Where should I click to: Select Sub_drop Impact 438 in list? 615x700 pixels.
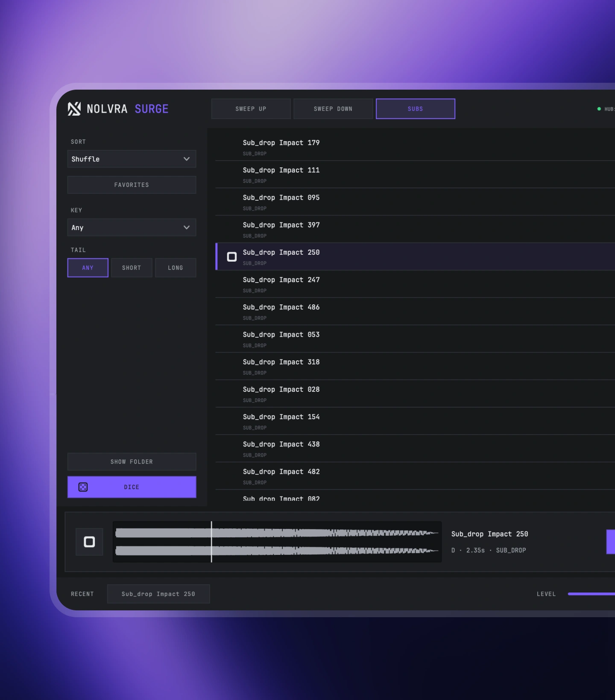pos(415,448)
